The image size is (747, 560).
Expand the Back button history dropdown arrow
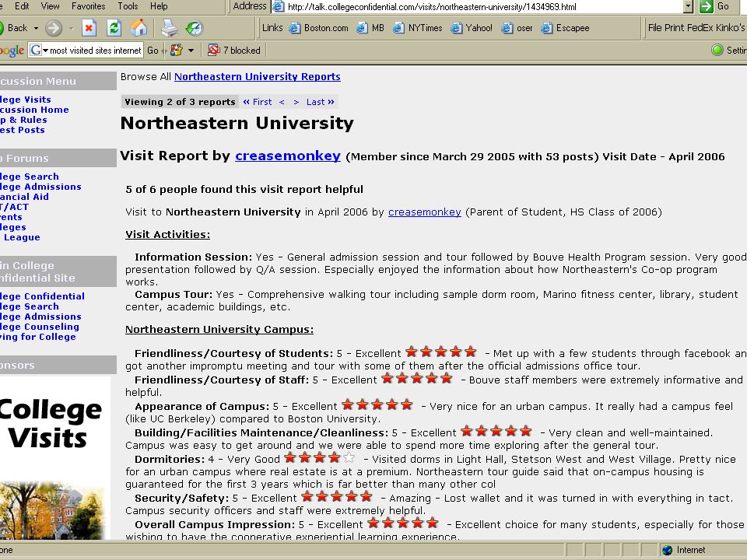tap(36, 28)
